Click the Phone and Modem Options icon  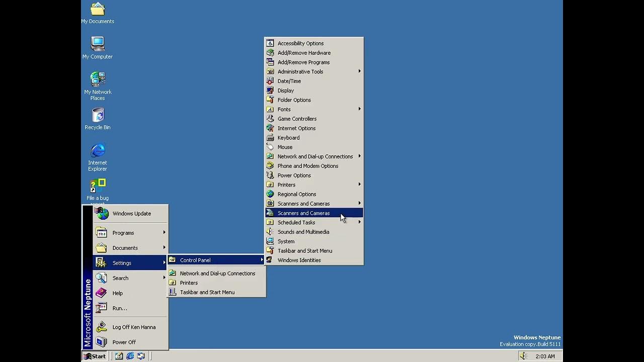[270, 166]
